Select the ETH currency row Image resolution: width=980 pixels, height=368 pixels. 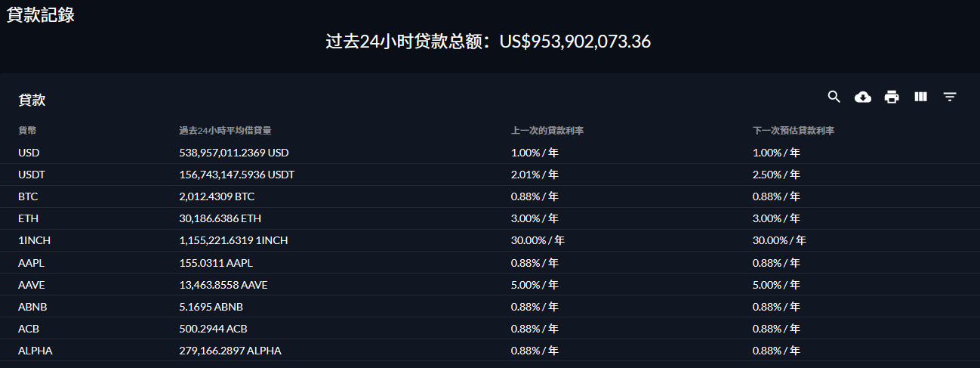(490, 218)
